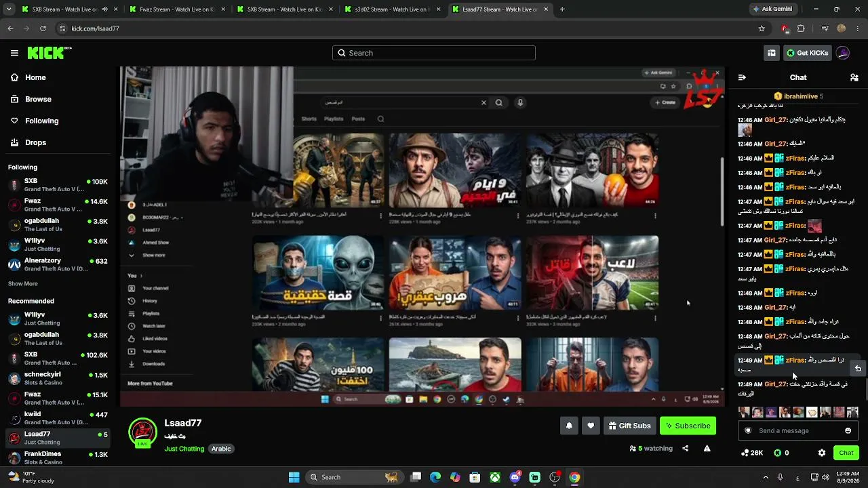The width and height of the screenshot is (868, 488).
Task: Click the Gift Subs button
Action: [629, 426]
